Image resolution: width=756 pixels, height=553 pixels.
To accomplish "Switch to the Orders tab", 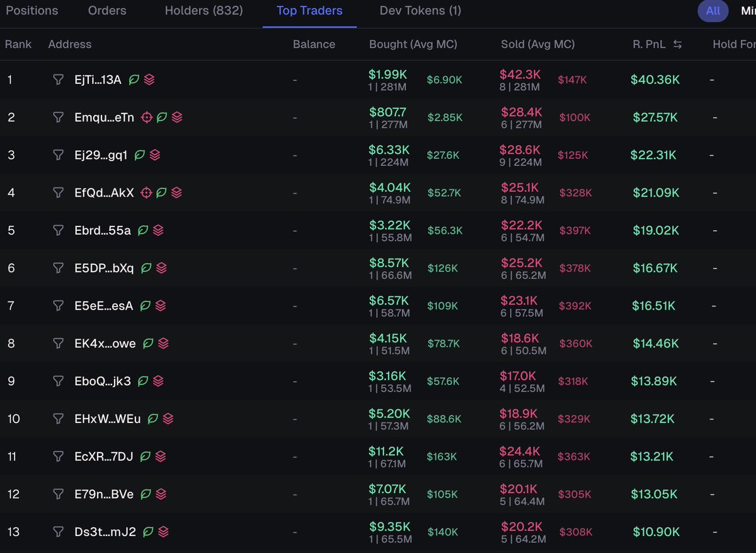I will point(107,11).
